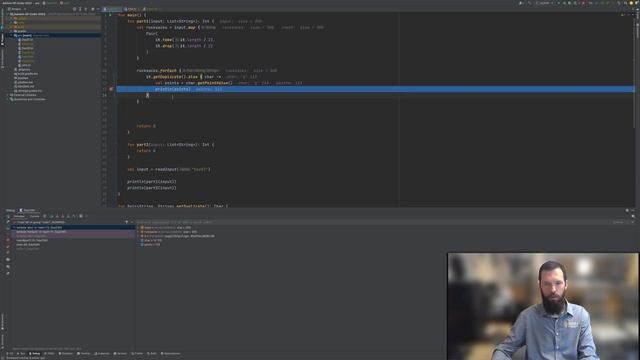Select the second stack frame in the frames list
Viewport: 640px width, 360px height.
(73, 232)
